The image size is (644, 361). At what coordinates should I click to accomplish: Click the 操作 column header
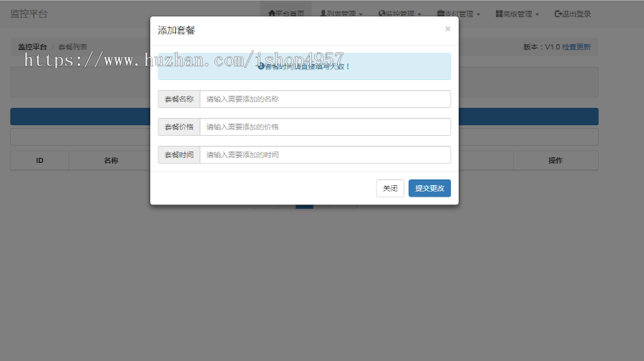tap(555, 160)
